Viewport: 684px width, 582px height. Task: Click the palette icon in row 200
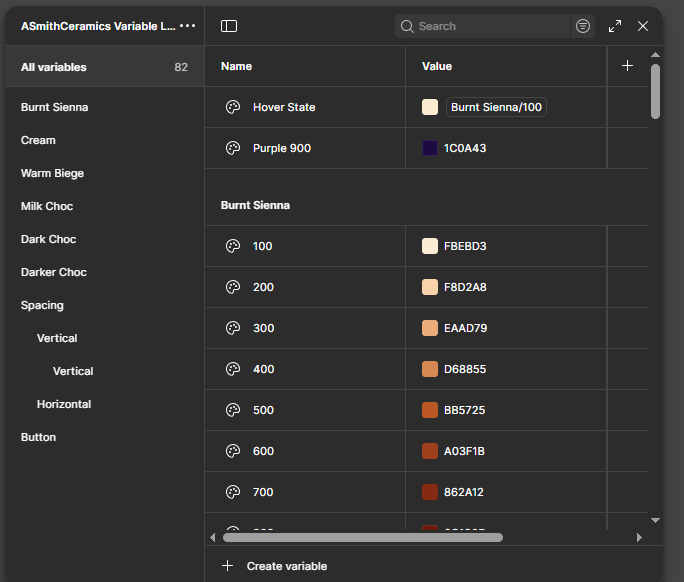point(233,287)
